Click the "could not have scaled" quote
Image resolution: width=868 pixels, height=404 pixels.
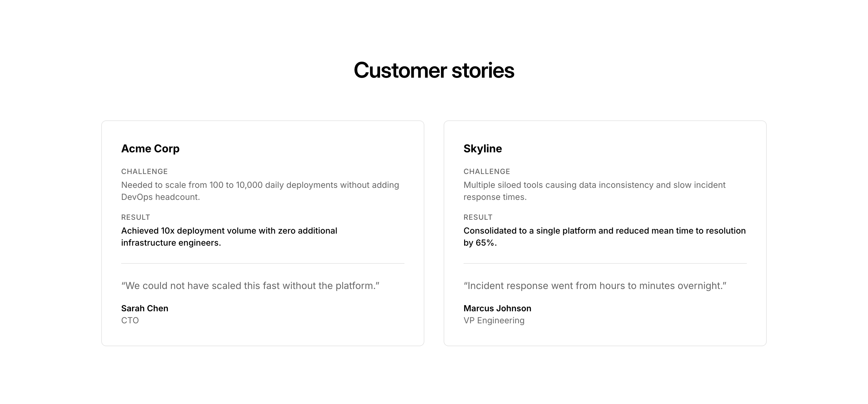[x=250, y=285]
